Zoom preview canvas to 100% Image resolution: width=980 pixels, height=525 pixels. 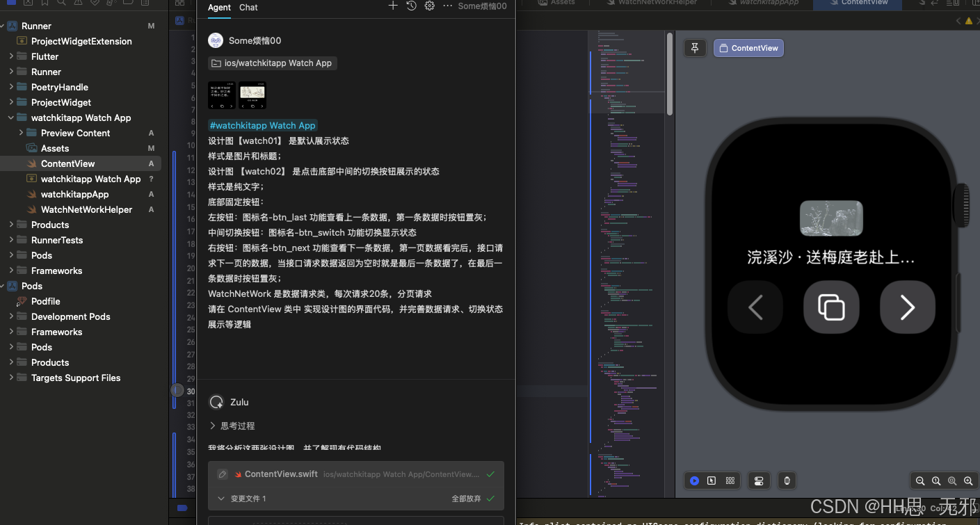(936, 481)
